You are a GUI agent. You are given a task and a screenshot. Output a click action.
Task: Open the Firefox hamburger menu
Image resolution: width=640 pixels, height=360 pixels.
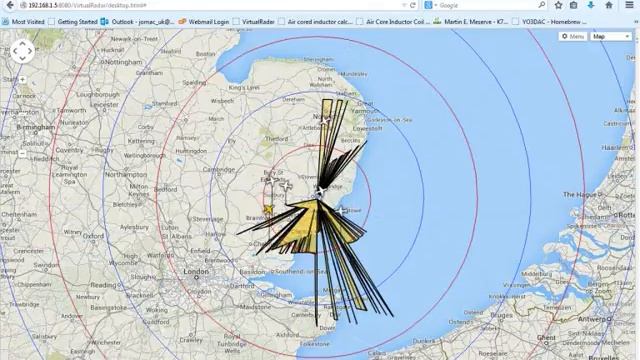point(629,5)
